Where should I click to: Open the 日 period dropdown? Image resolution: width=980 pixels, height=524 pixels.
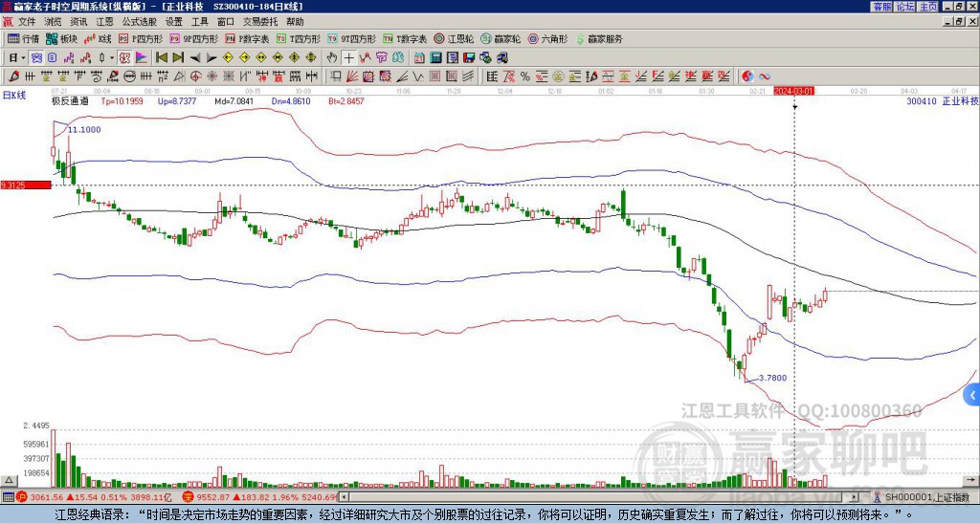coord(17,58)
